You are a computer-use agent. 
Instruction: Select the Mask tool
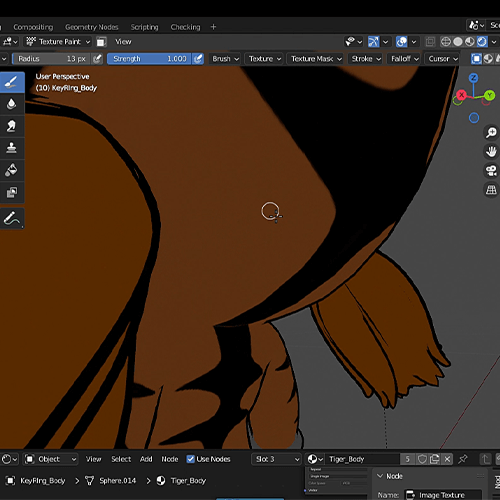coord(12,192)
